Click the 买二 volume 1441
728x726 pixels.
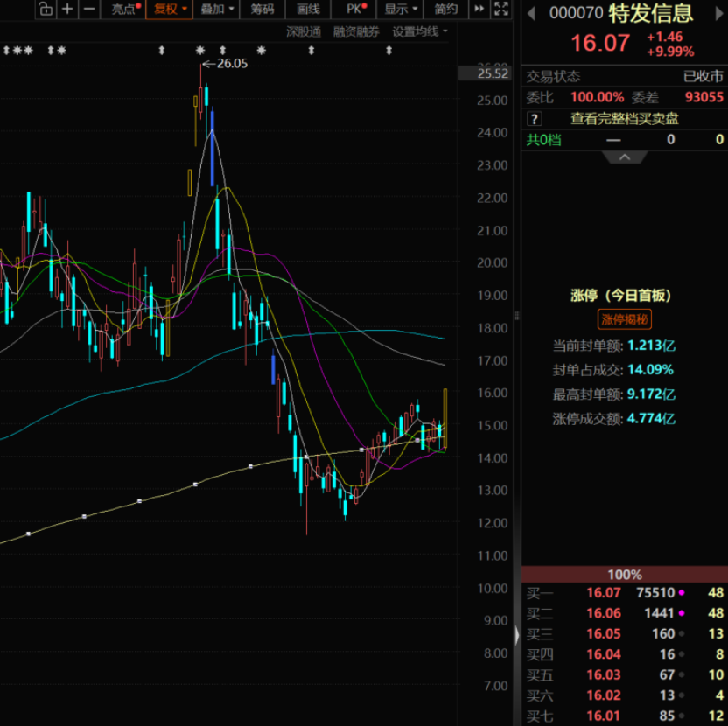(659, 613)
